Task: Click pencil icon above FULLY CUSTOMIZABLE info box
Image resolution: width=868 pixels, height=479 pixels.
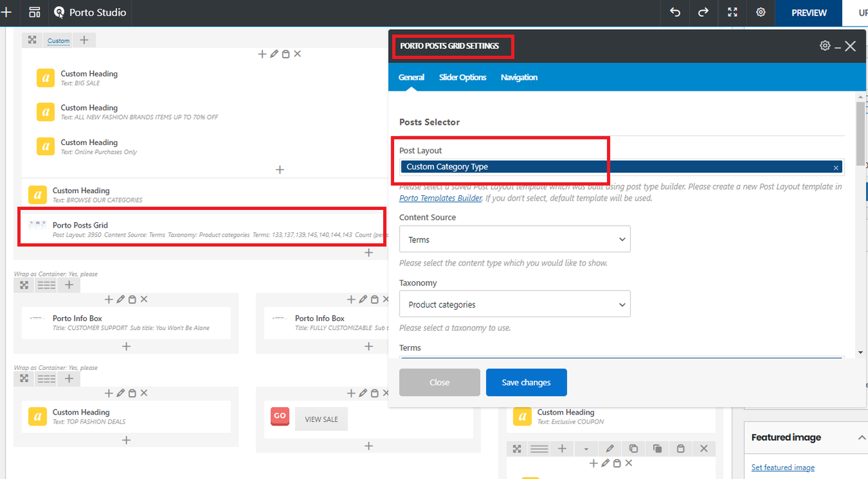Action: coord(363,299)
